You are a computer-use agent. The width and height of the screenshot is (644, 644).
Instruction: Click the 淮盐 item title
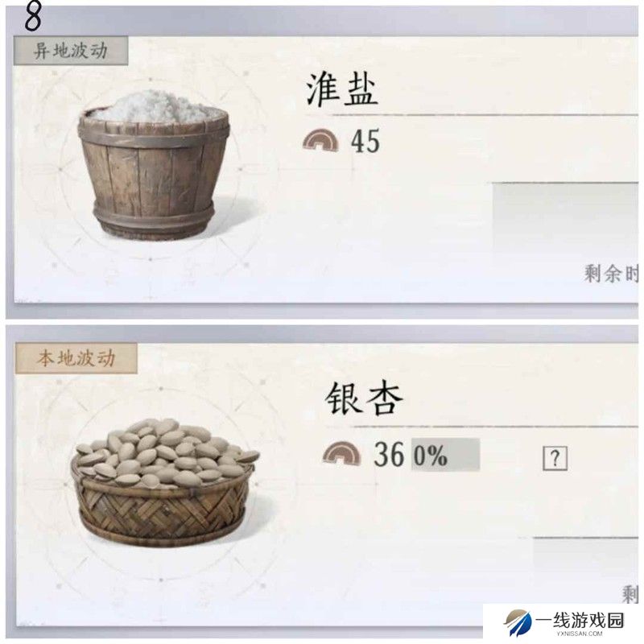tap(341, 89)
